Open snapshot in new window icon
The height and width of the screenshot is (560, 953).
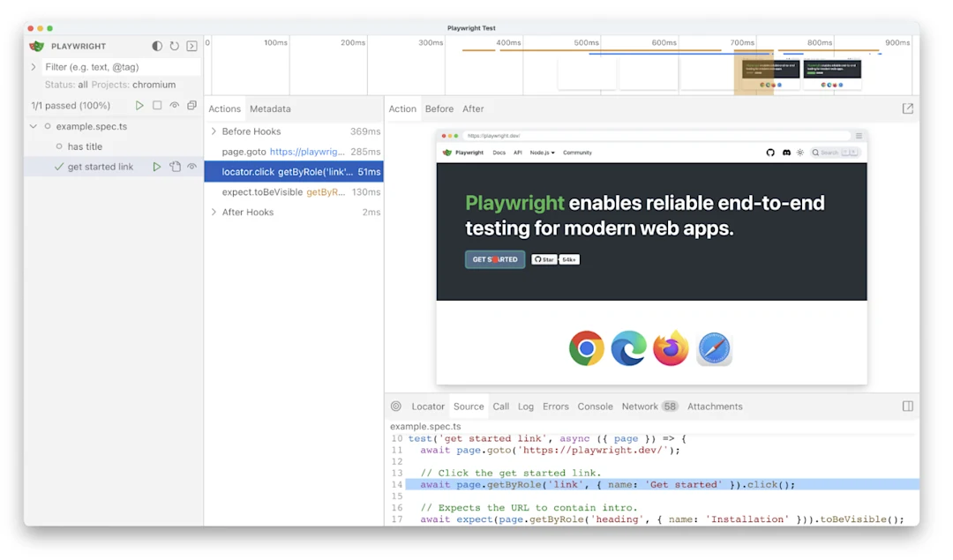[907, 108]
